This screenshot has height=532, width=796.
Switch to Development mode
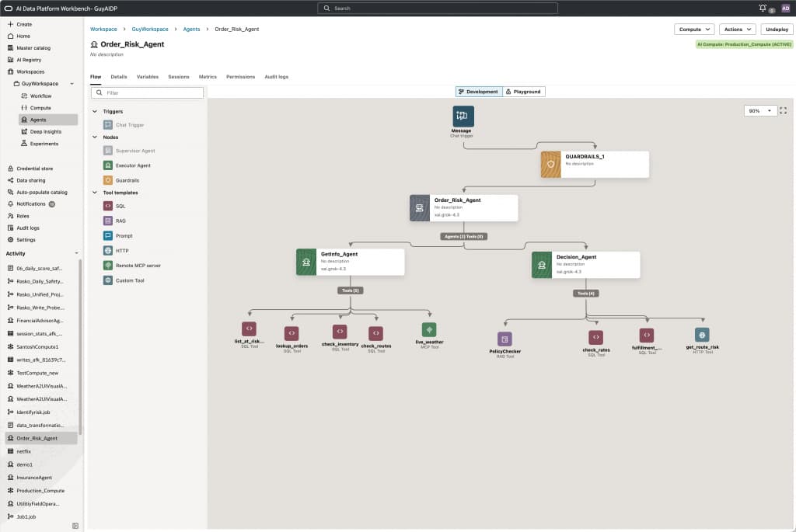pyautogui.click(x=479, y=92)
